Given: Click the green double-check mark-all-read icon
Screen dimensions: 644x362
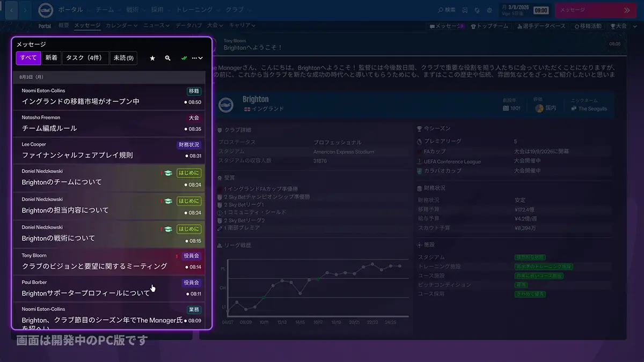Looking at the screenshot, I should 184,58.
